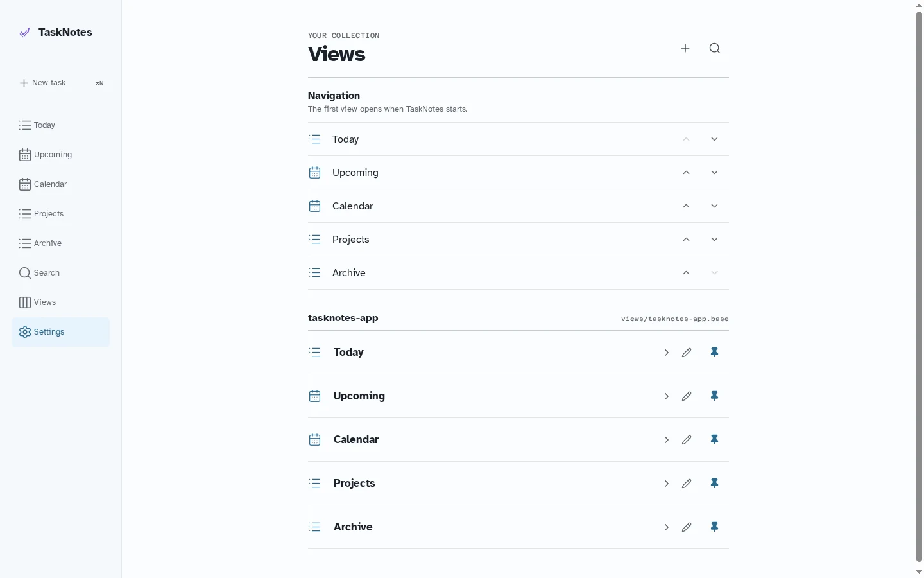Image resolution: width=924 pixels, height=578 pixels.
Task: Click the bold Calendar title under tasknotes-app
Action: tap(356, 440)
